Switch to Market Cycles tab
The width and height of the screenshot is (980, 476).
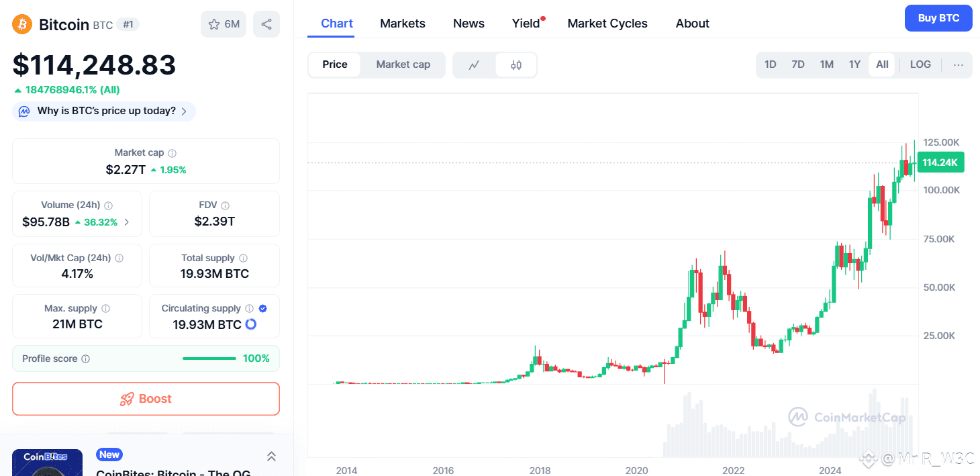pos(607,23)
